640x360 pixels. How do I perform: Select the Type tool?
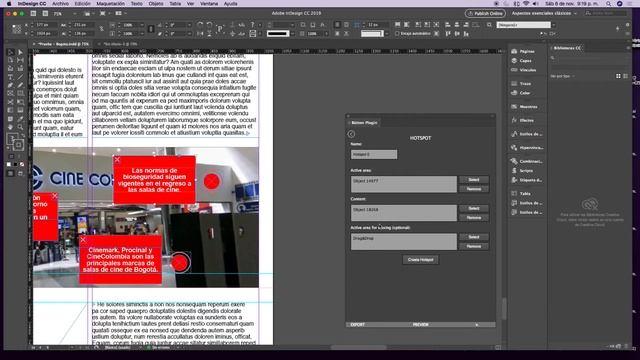(11, 77)
